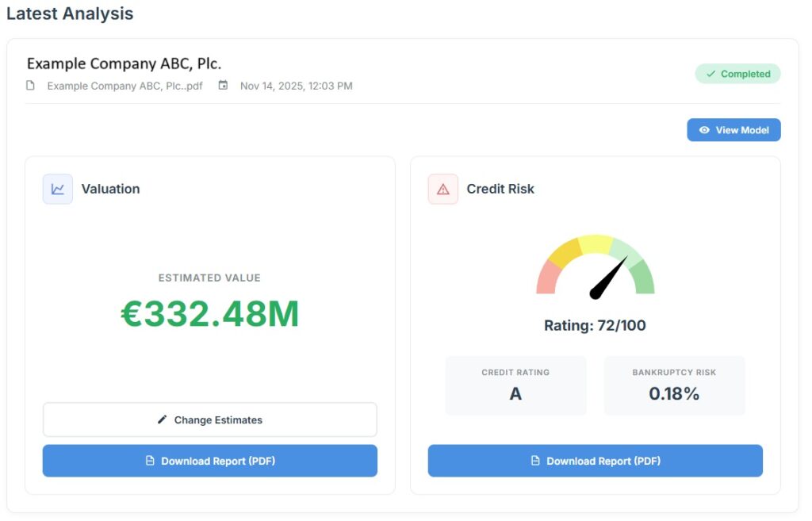This screenshot has height=521, width=812.
Task: Click the Completed status badge
Action: tap(737, 74)
